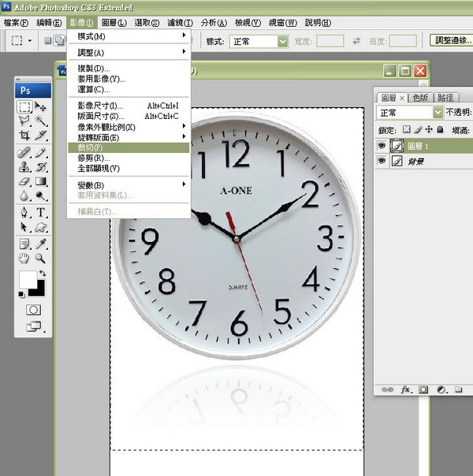Reset default foreground and background colors
The width and height of the screenshot is (473, 476).
(21, 295)
